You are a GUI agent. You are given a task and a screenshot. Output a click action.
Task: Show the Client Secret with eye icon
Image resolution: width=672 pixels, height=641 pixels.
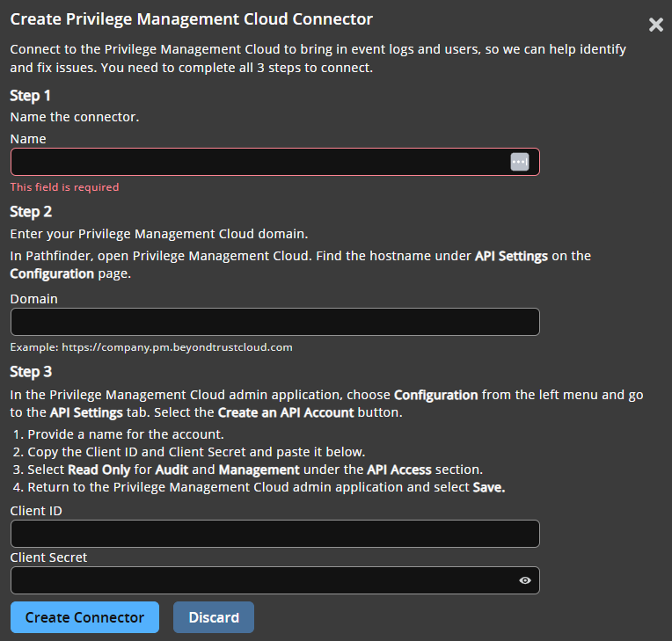(x=525, y=580)
